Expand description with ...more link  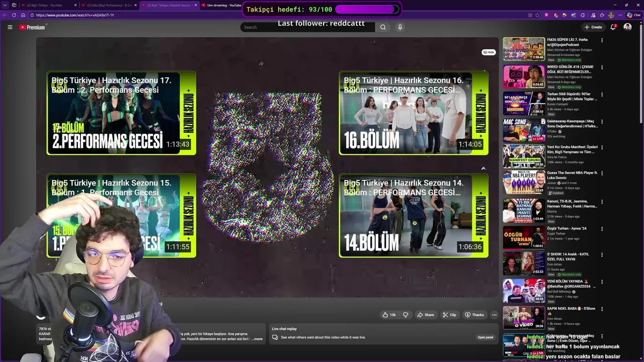(257, 339)
